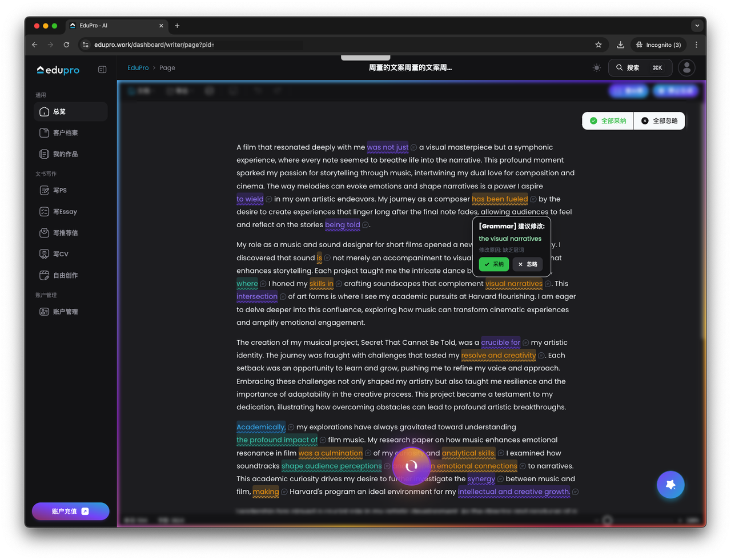This screenshot has width=731, height=560.
Task: Click the floating AI assistant button
Action: [x=670, y=484]
